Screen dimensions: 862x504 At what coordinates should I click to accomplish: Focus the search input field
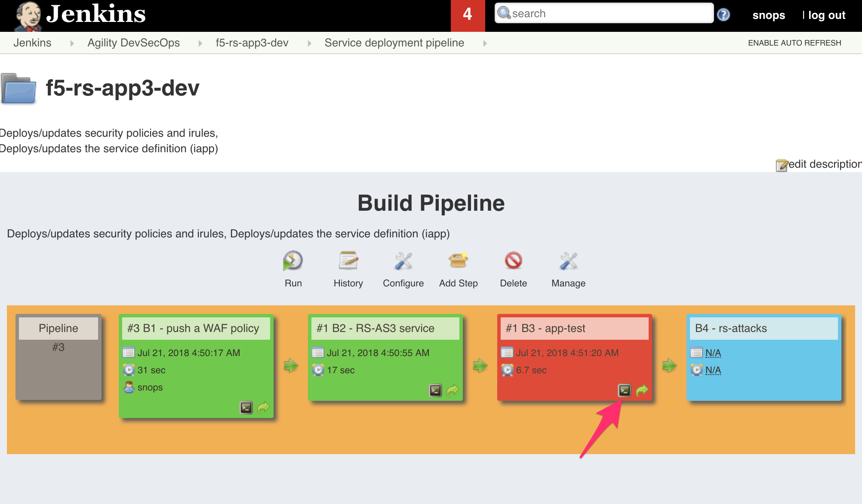[x=604, y=13]
